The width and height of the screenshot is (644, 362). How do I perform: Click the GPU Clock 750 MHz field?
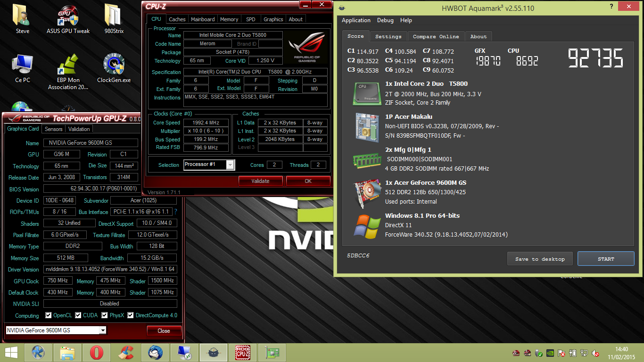tap(58, 280)
